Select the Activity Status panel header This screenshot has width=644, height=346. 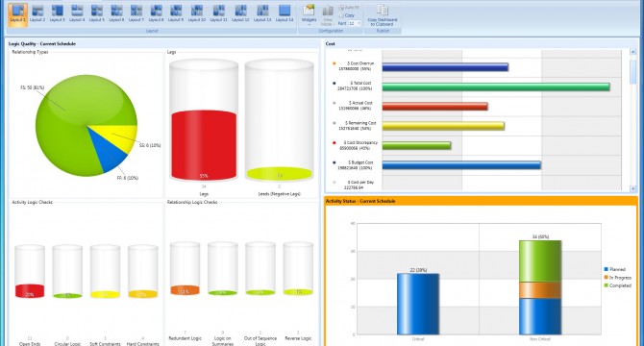point(481,201)
